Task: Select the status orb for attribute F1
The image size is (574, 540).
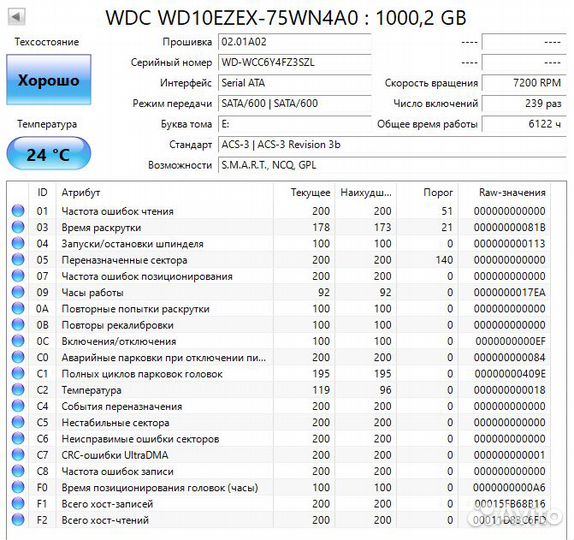Action: point(18,503)
